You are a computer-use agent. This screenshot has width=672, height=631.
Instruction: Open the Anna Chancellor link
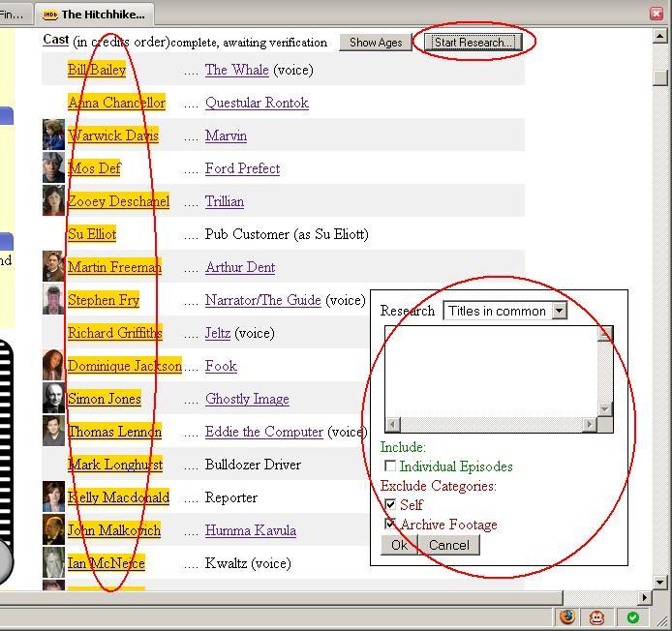point(116,103)
